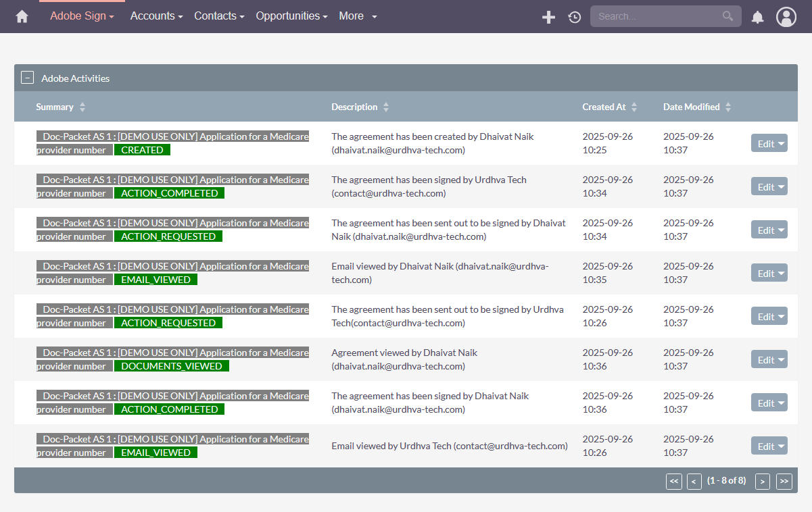The width and height of the screenshot is (812, 512).
Task: Jump to the last page button
Action: click(x=784, y=481)
